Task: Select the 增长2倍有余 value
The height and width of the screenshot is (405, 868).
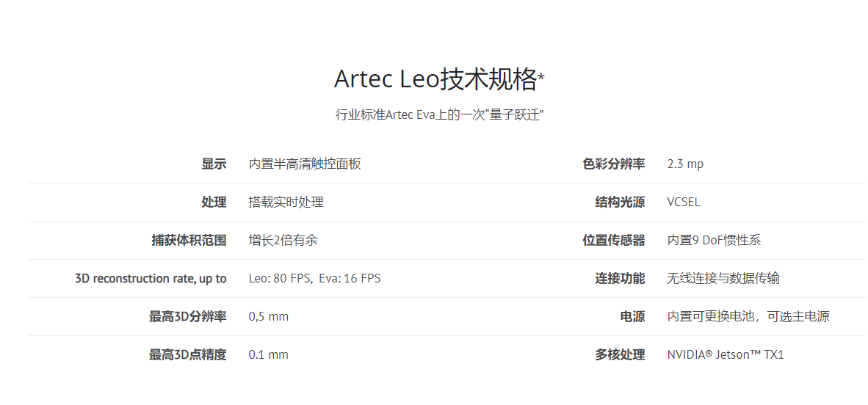Action: point(283,240)
